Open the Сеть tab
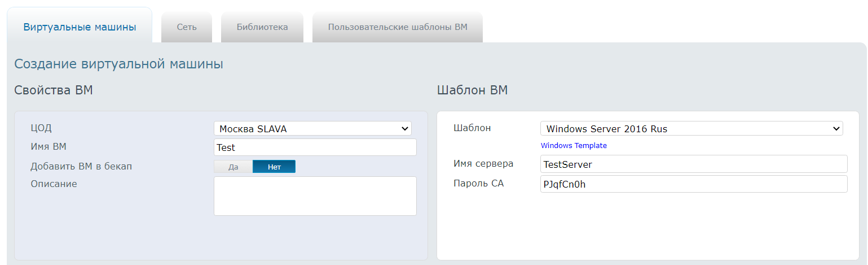This screenshot has height=265, width=868. click(187, 27)
